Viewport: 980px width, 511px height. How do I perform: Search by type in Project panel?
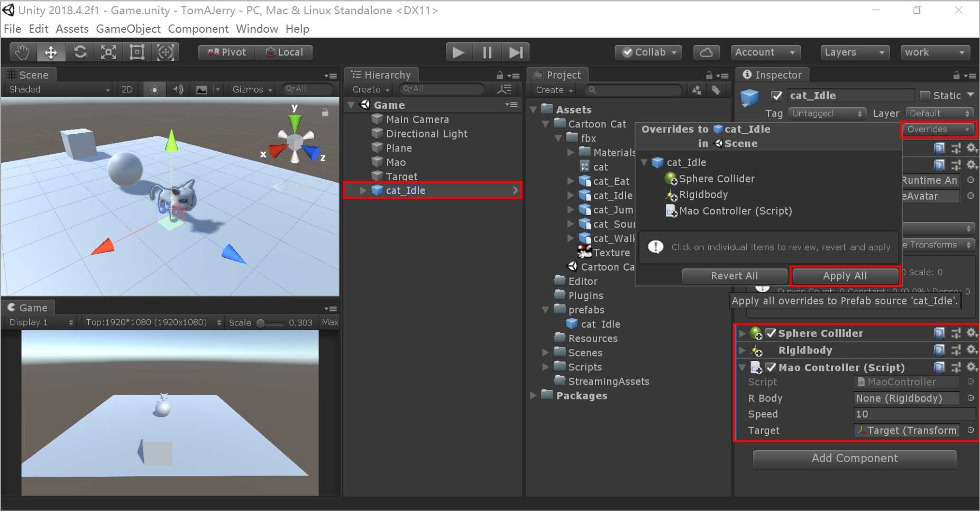(x=697, y=90)
